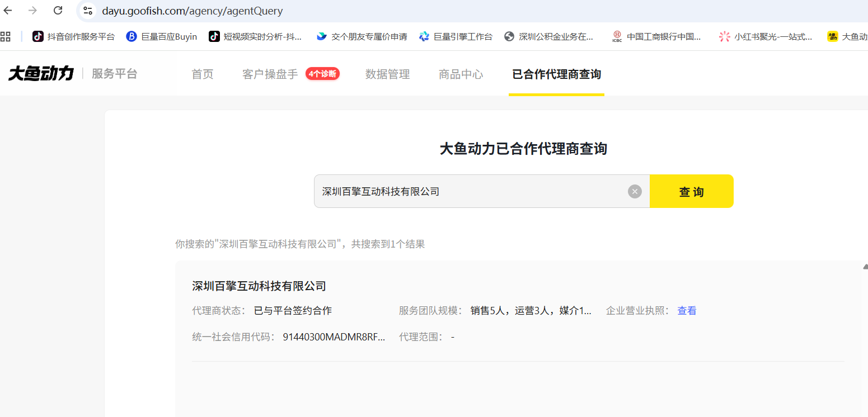Click the browser address bar URL
Image resolution: width=868 pixels, height=417 pixels.
click(193, 11)
